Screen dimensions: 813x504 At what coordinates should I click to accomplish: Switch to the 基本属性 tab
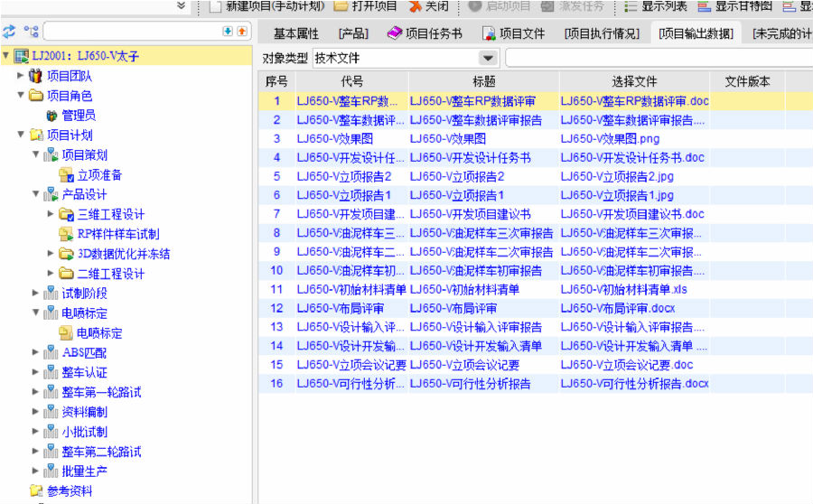[296, 34]
